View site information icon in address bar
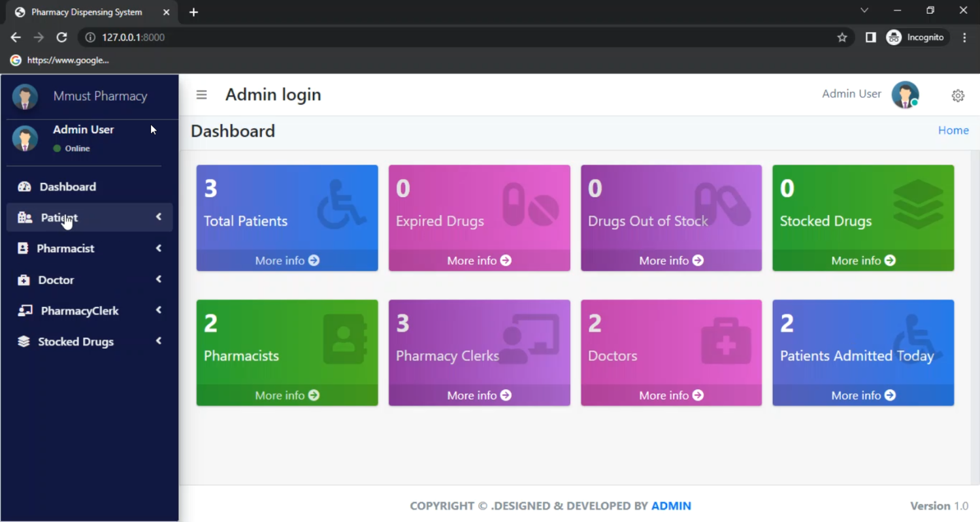980x522 pixels. [x=90, y=37]
